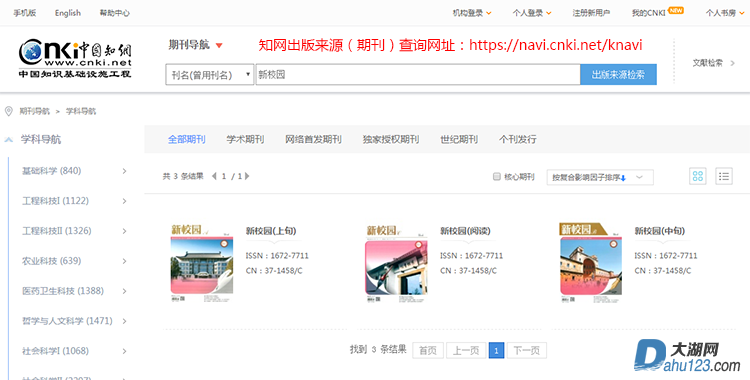Viewport: 750px width, 380px height.
Task: Click the 下一页 pagination button
Action: 527,351
